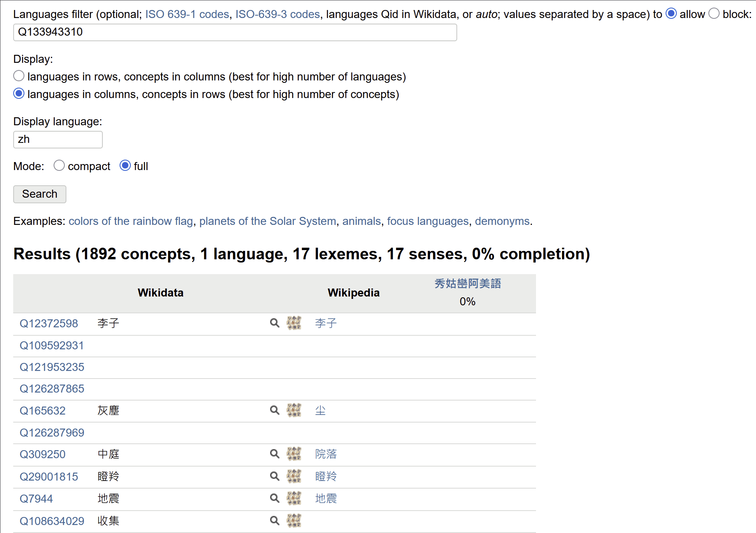Open the 尘 Wikipedia article link
Image resolution: width=756 pixels, height=533 pixels.
(320, 411)
